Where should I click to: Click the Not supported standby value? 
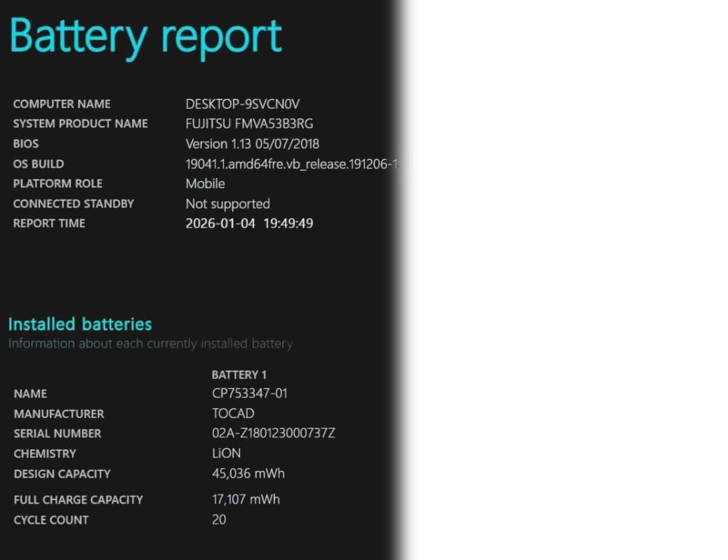point(227,204)
